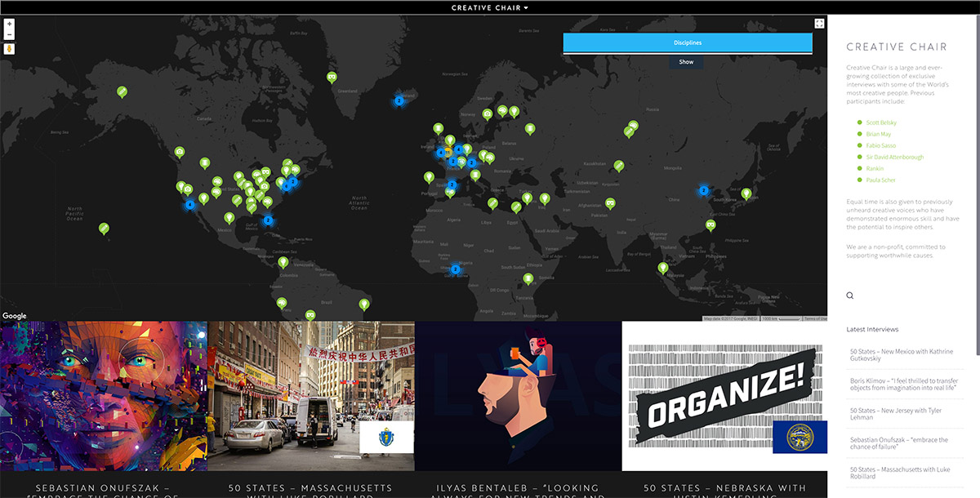This screenshot has width=980, height=498.
Task: Select the green marker on Greenland
Action: coord(332,78)
